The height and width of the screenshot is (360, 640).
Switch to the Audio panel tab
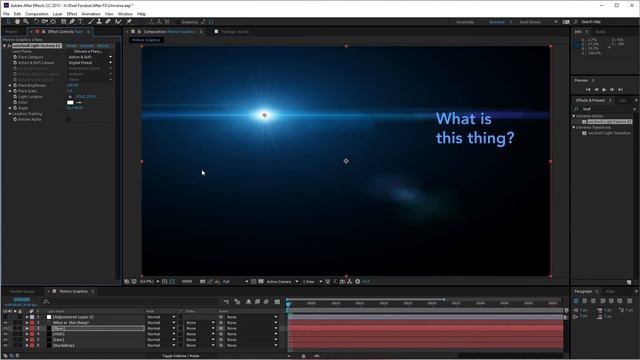pos(600,31)
